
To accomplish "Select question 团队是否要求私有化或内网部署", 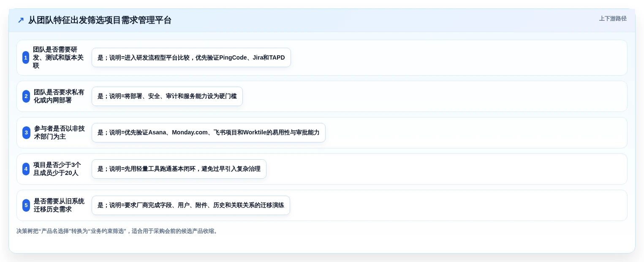I will tap(59, 96).
